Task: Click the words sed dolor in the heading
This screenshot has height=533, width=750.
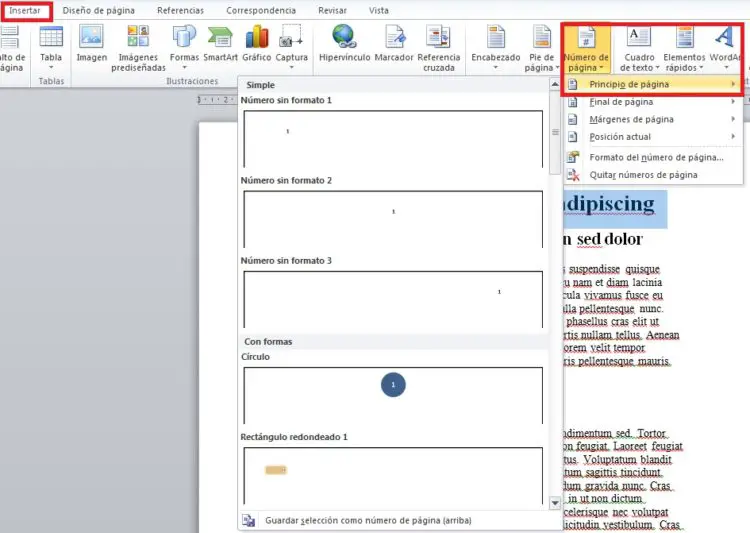Action: point(610,239)
